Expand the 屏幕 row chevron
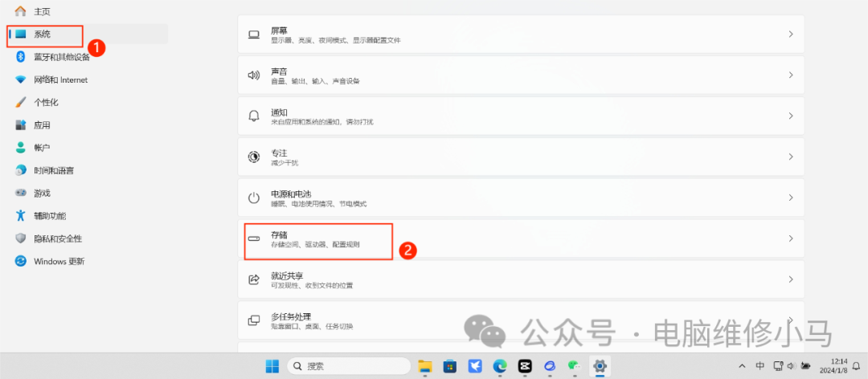The width and height of the screenshot is (868, 379). pyautogui.click(x=791, y=35)
